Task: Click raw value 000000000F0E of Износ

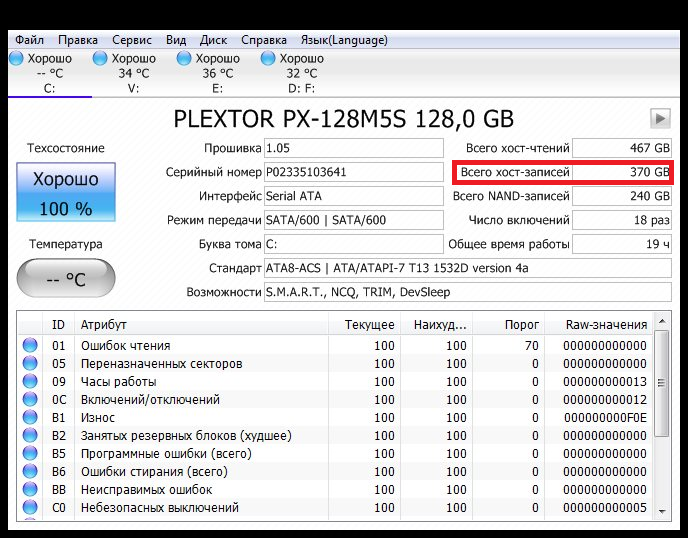Action: point(605,417)
